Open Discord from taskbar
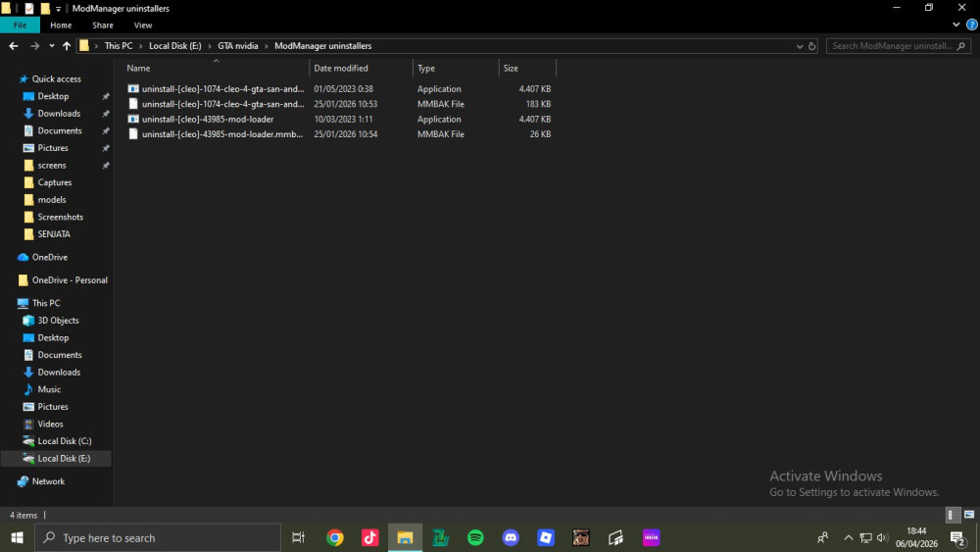980x552 pixels. click(511, 537)
